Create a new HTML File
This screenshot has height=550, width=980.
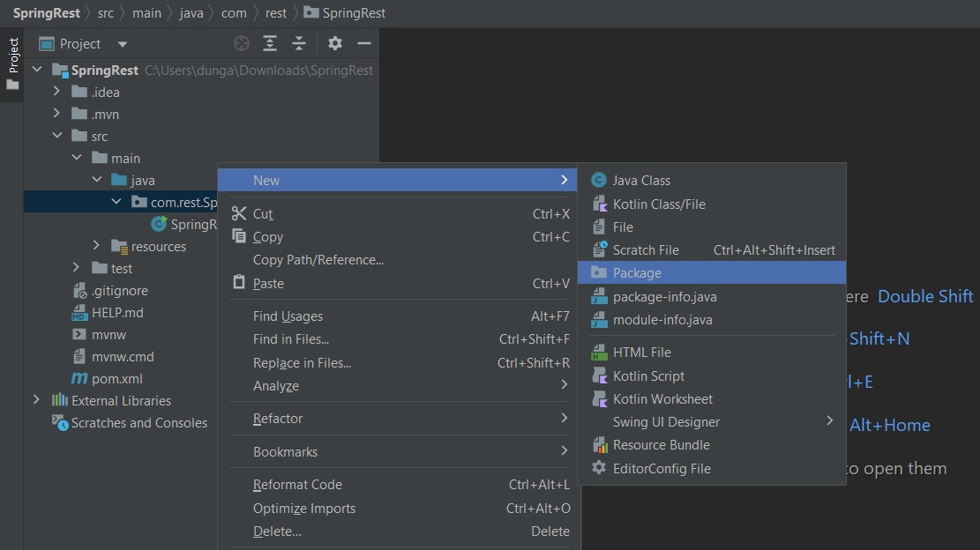pos(712,352)
